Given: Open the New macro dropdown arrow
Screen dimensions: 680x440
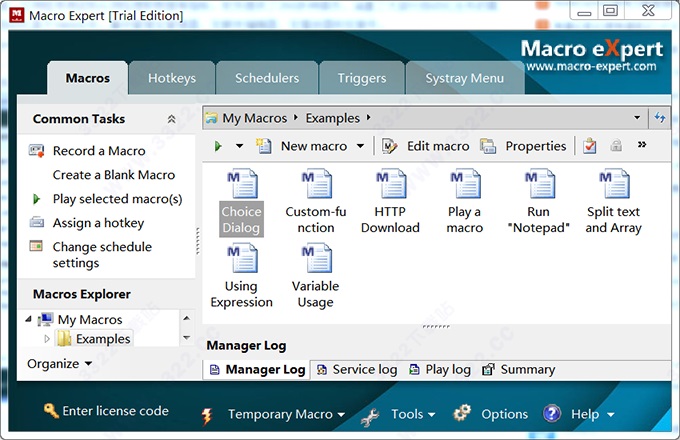Looking at the screenshot, I should coord(360,146).
